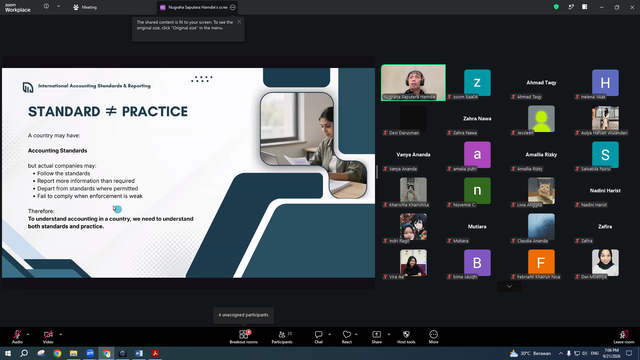
Task: Expand Share options arrow
Action: point(389,334)
